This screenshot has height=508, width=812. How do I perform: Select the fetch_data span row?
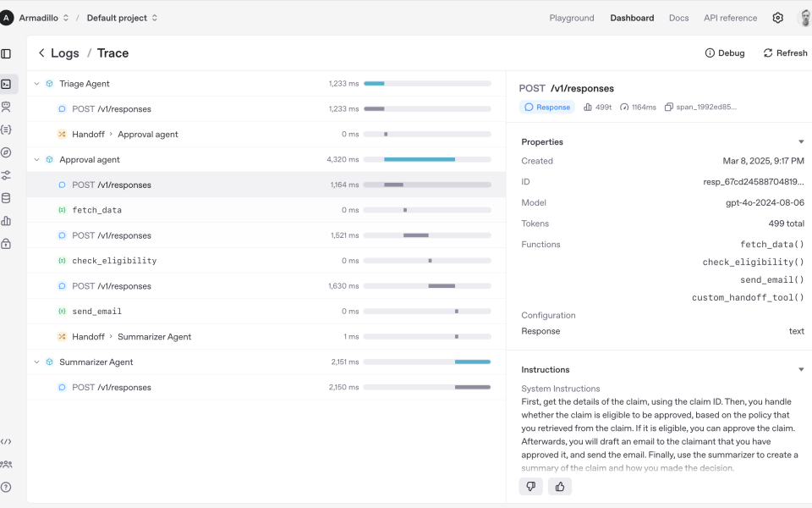coord(266,210)
